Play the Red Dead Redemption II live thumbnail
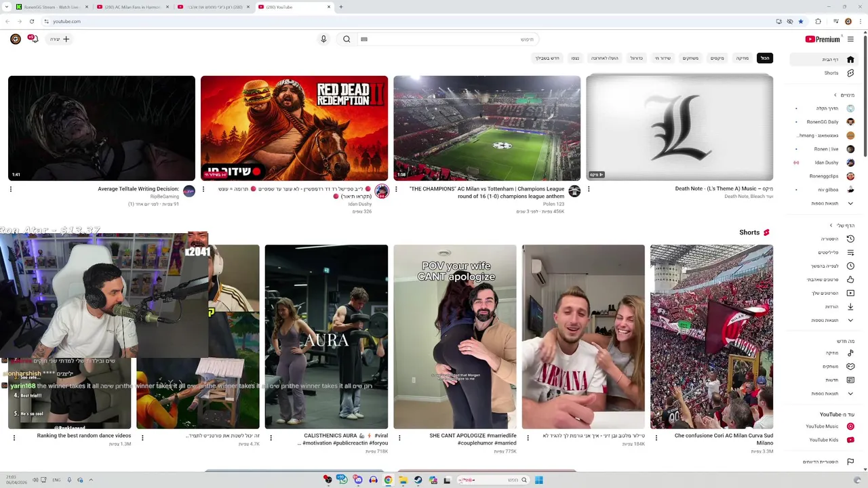This screenshot has height=488, width=868. (294, 128)
